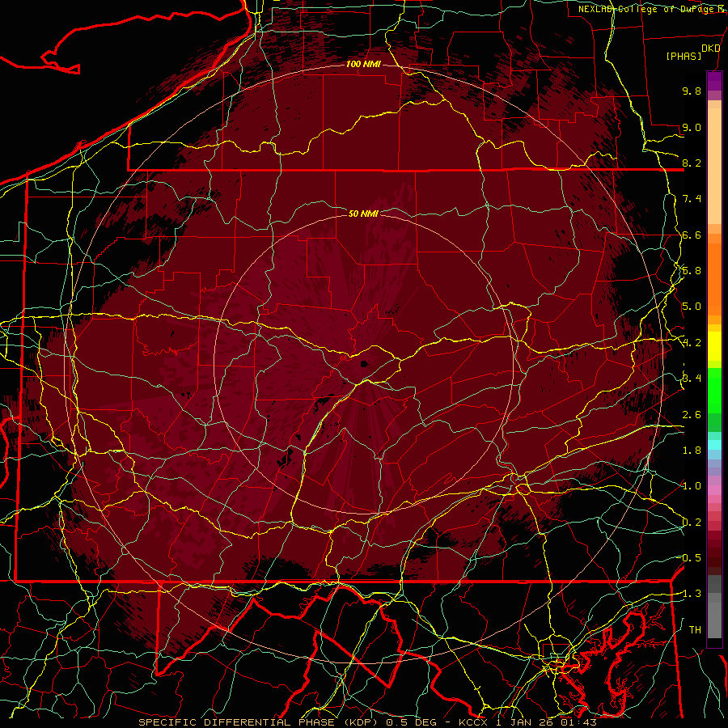Image resolution: width=728 pixels, height=728 pixels.
Task: Click the 1.0 value on the color scale
Action: point(692,486)
